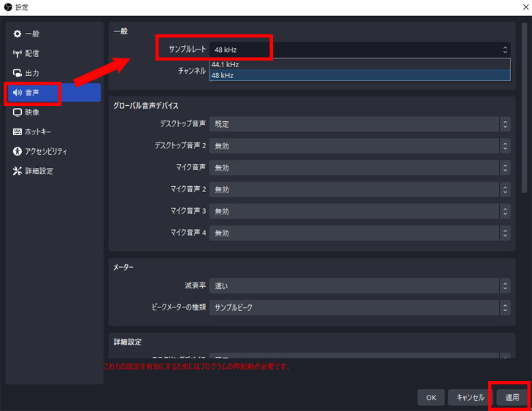The width and height of the screenshot is (532, 411).
Task: Open the マイク音声 2 dropdown
Action: click(x=360, y=189)
